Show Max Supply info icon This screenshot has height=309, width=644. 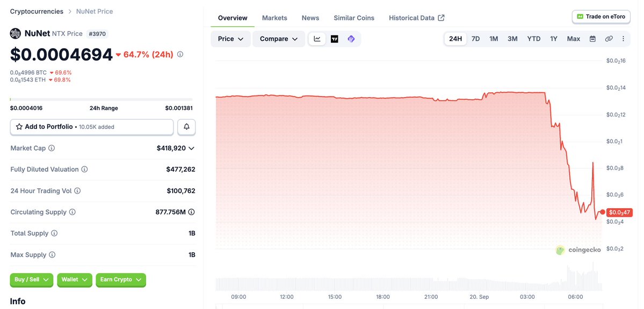(52, 255)
